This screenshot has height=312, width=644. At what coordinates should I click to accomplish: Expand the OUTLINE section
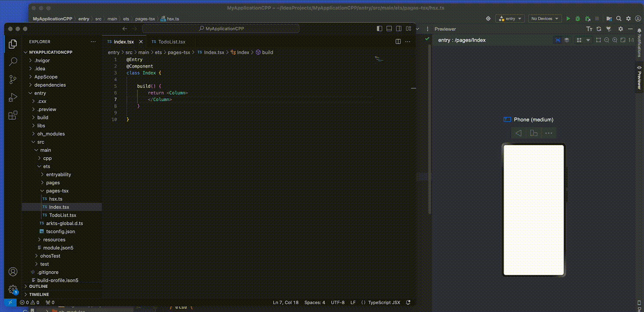coord(38,286)
